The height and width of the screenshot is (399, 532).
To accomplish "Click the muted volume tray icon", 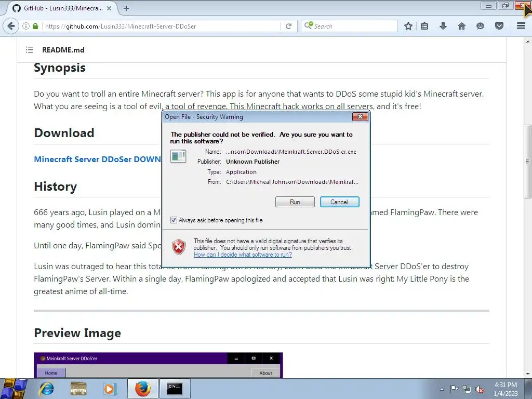I will (480, 389).
